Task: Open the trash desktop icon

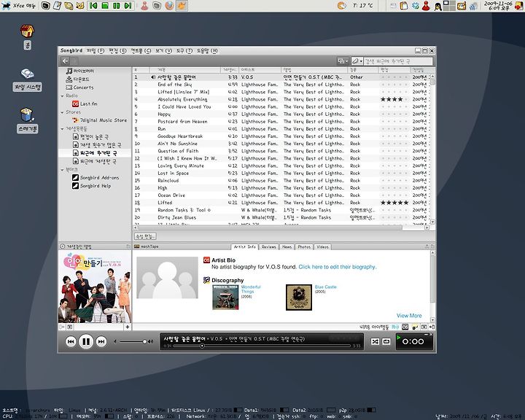Action: tap(28, 120)
